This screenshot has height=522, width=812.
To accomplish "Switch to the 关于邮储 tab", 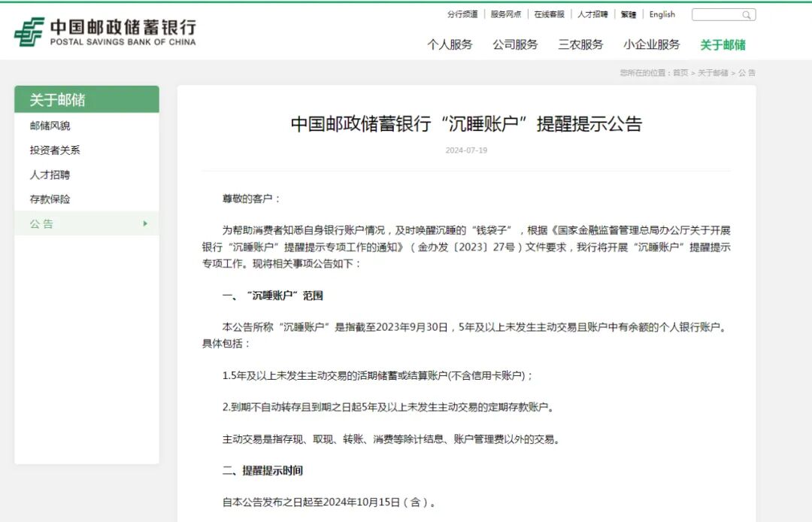I will 721,45.
